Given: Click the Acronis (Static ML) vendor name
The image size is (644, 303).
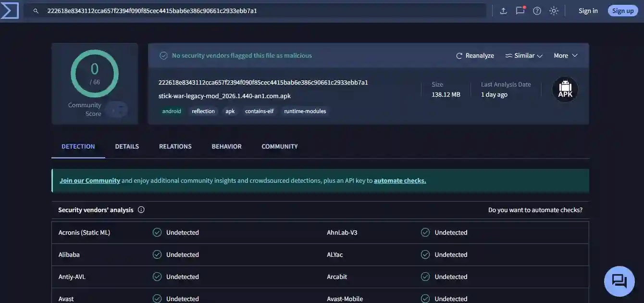Looking at the screenshot, I should pos(84,232).
